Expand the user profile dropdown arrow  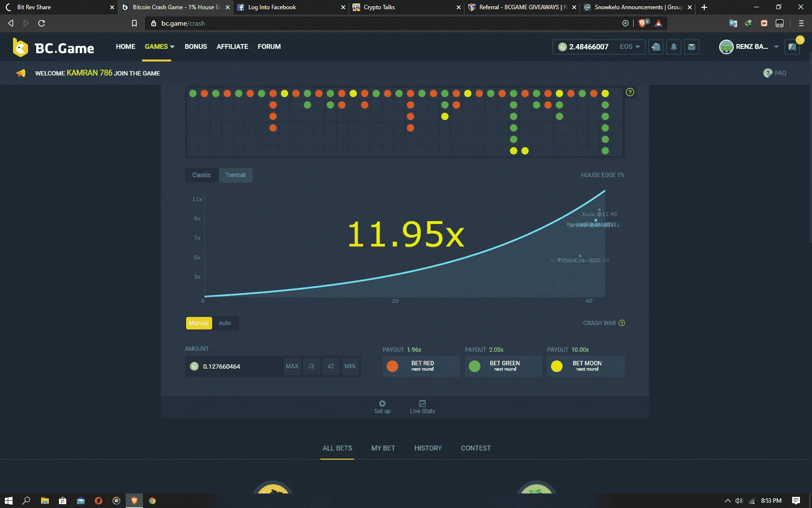click(x=776, y=47)
